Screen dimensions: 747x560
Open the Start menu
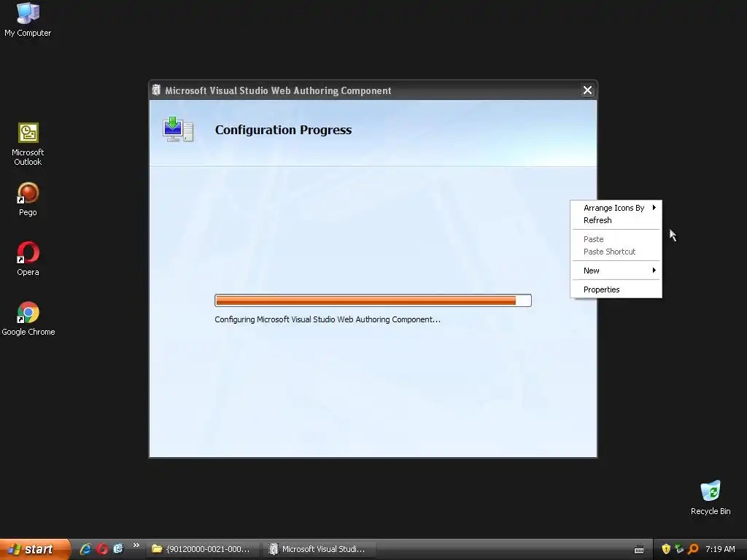click(35, 549)
